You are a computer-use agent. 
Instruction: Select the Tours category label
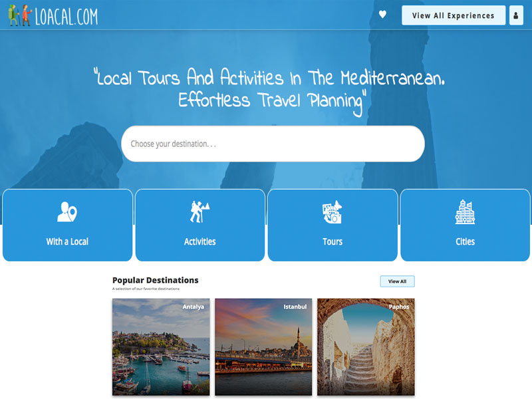click(332, 241)
